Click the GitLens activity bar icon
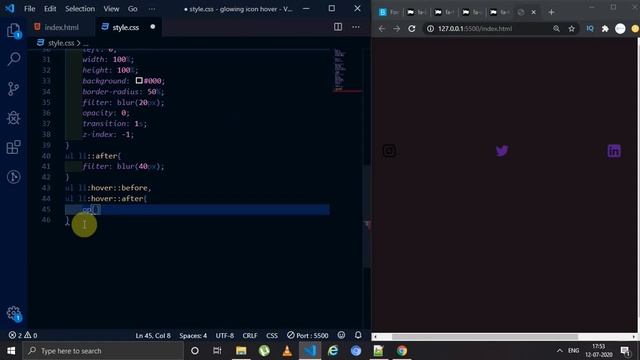The width and height of the screenshot is (640, 360). point(13,177)
